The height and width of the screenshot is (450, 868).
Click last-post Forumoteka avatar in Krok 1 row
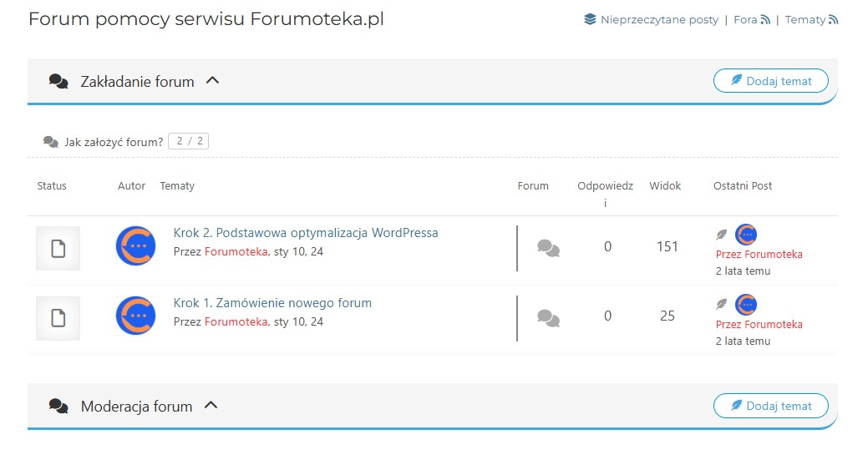746,305
